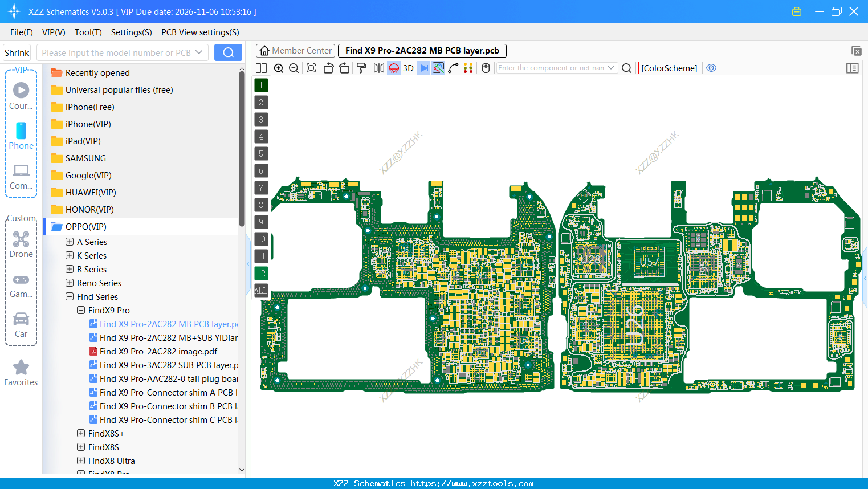The image size is (868, 489).
Task: Activate the mirror flip tool
Action: [x=378, y=68]
